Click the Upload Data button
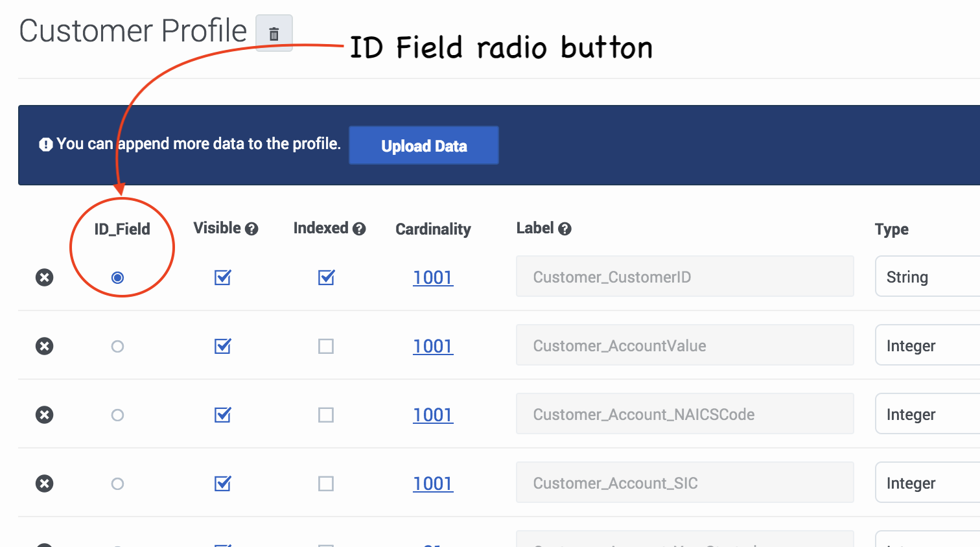The height and width of the screenshot is (547, 980). click(x=424, y=145)
